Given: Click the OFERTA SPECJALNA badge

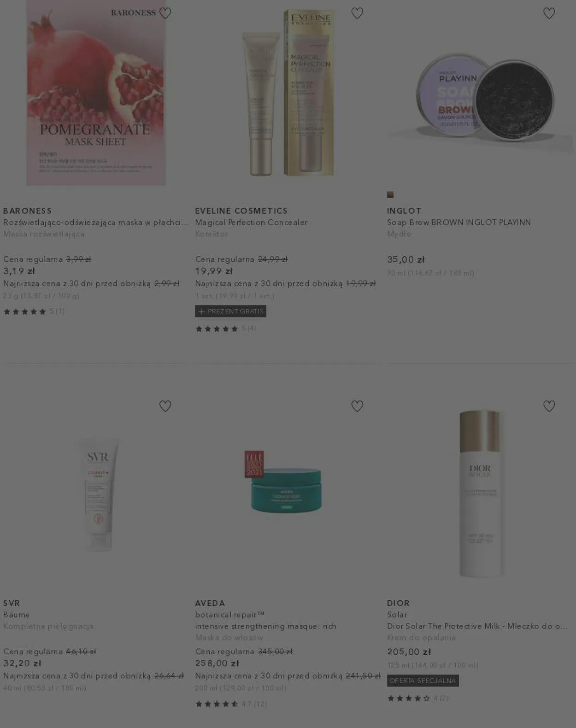Looking at the screenshot, I should (423, 681).
